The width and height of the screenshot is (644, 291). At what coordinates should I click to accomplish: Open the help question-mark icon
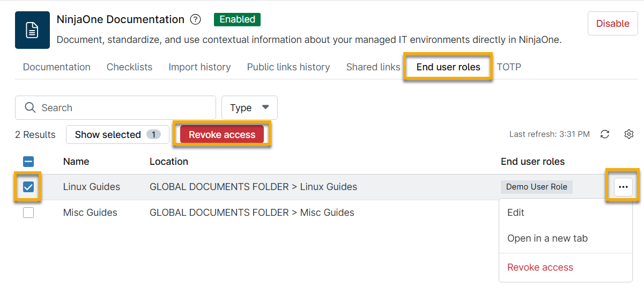coord(196,20)
